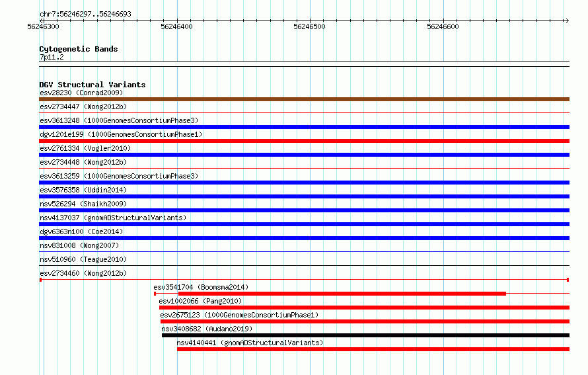Open esv3576358 (Uddin2014) variant label

(83, 190)
